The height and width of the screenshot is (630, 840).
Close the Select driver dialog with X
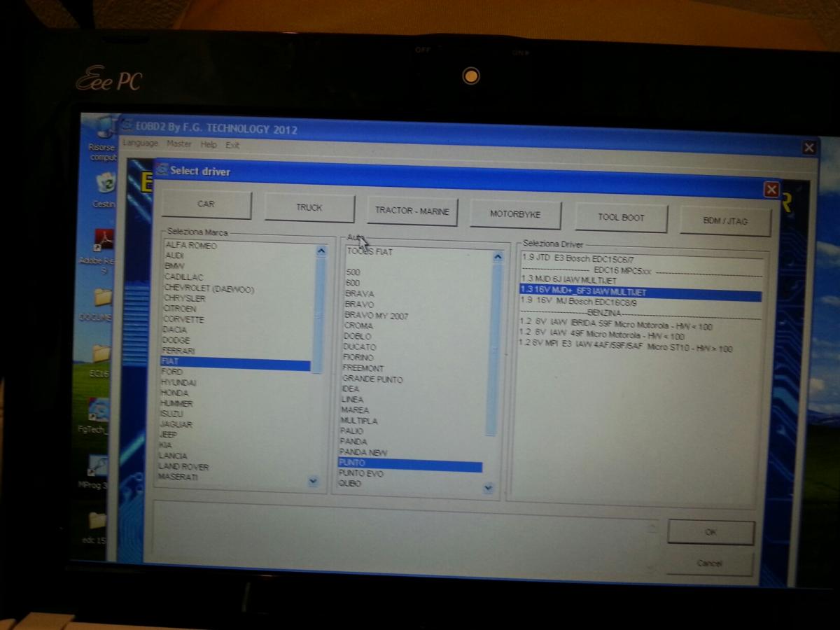point(771,190)
